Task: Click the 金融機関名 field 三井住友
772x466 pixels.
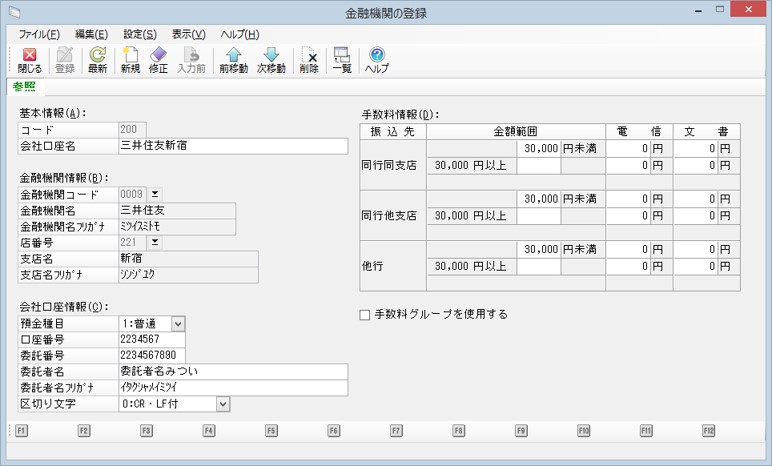Action: click(177, 210)
